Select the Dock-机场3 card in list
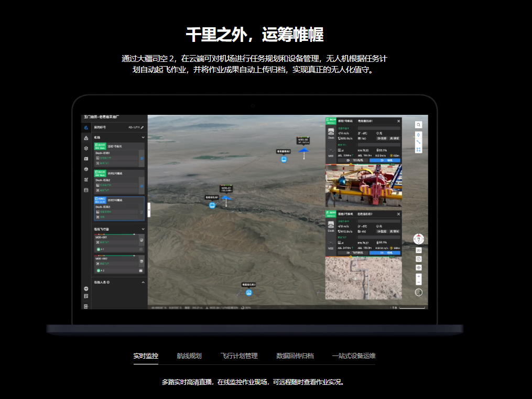Screen dimensions: 532x399 coord(119,208)
